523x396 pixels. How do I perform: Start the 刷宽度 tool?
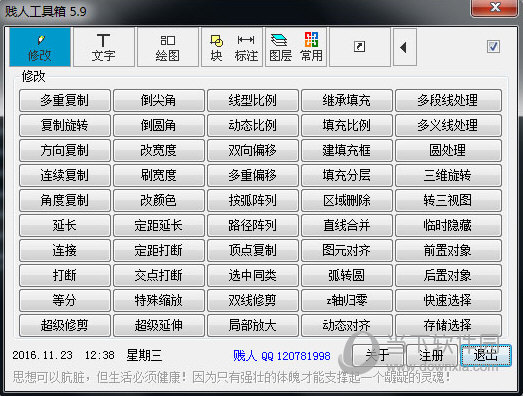pos(159,175)
